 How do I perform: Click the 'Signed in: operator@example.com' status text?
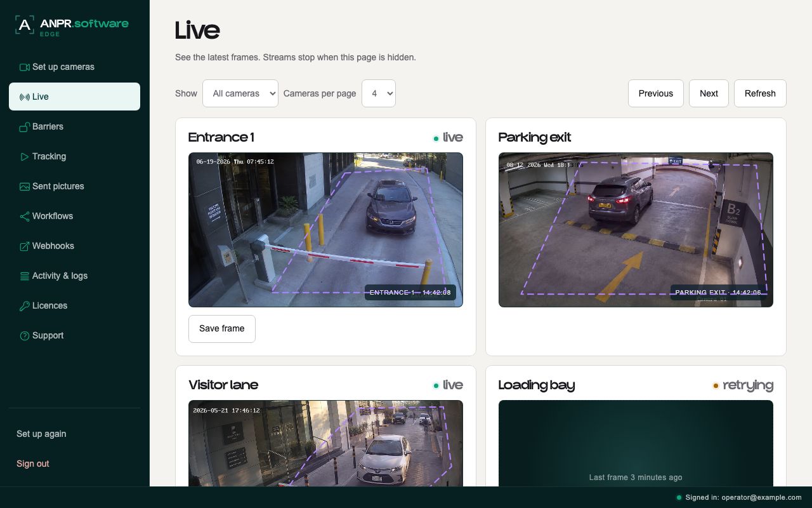743,498
